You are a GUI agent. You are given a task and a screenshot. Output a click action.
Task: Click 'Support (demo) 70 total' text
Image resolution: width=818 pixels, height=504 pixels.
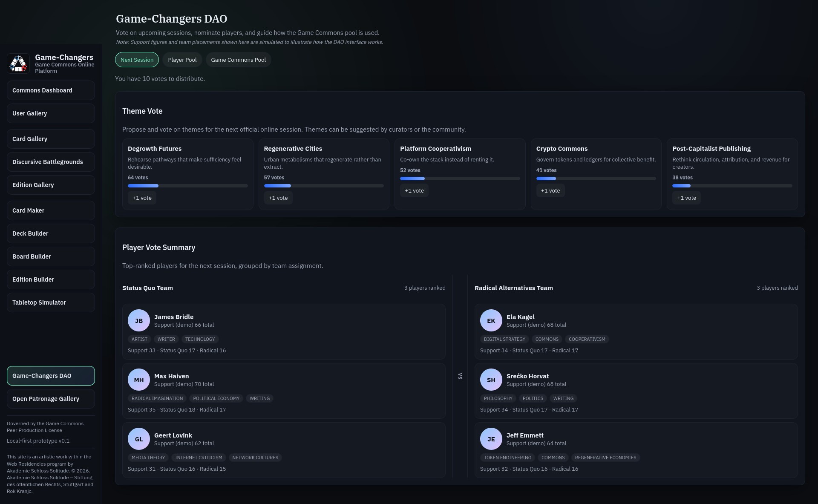coord(184,384)
